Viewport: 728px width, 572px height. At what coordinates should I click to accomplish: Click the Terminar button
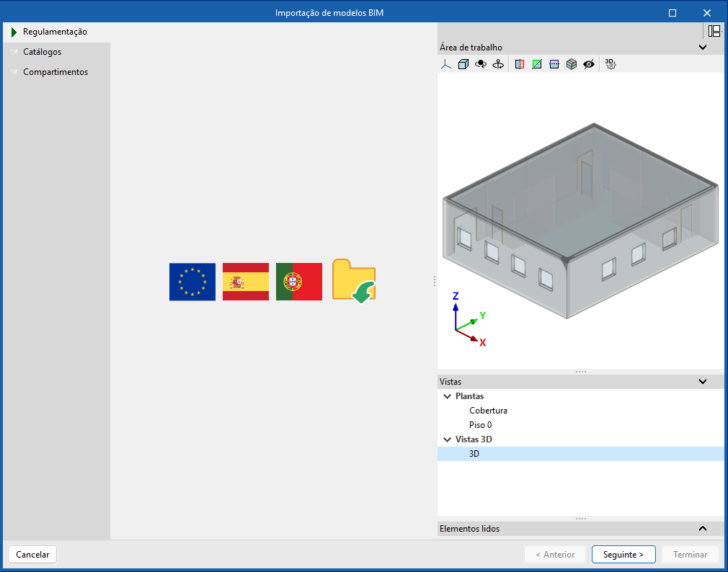pos(690,555)
